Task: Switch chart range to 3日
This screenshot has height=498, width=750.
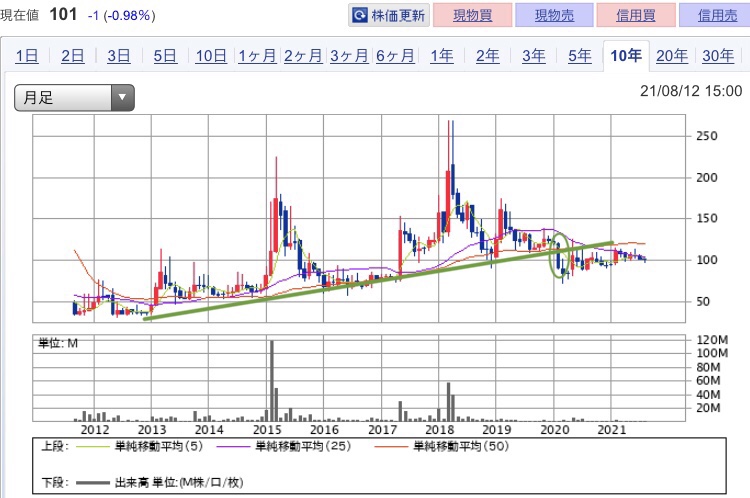Action: [119, 56]
